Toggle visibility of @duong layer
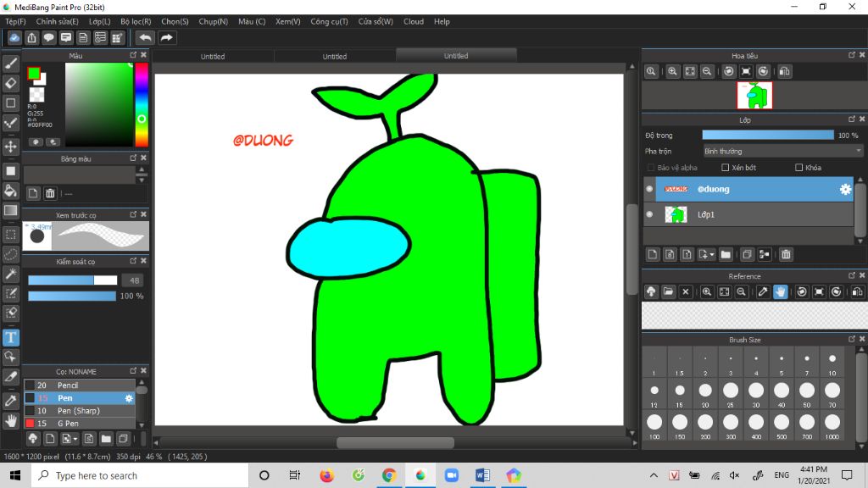This screenshot has width=868, height=488. point(650,189)
